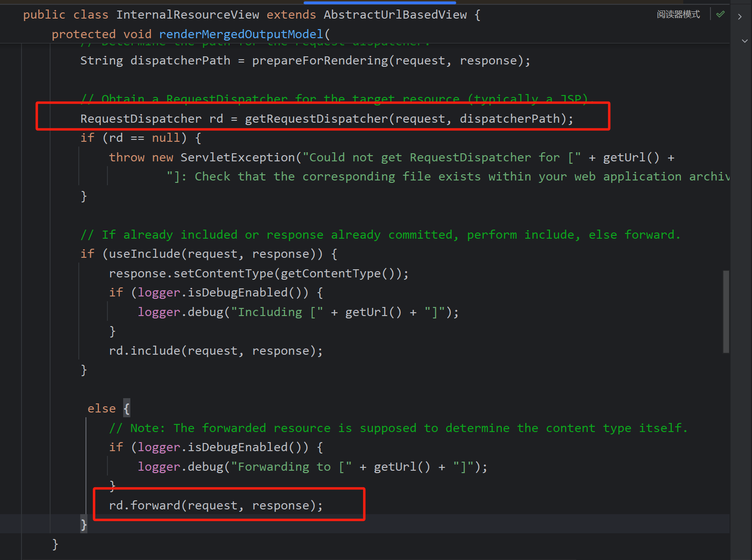The height and width of the screenshot is (560, 752).
Task: Click the right chevron arrow at top-right
Action: click(x=740, y=17)
